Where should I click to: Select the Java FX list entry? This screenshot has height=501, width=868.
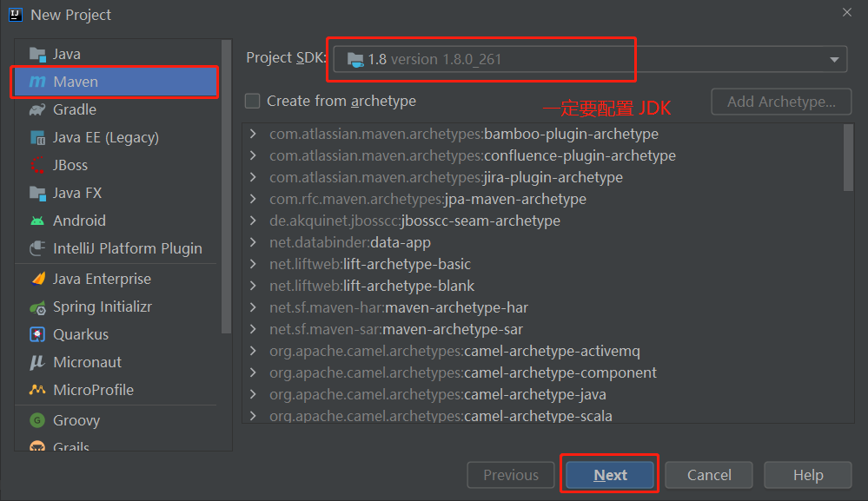click(x=116, y=193)
